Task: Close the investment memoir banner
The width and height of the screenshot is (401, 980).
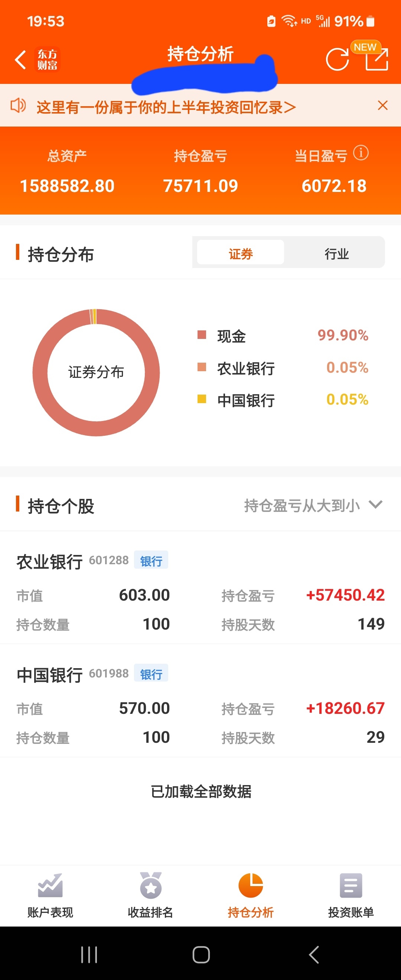Action: (x=382, y=105)
